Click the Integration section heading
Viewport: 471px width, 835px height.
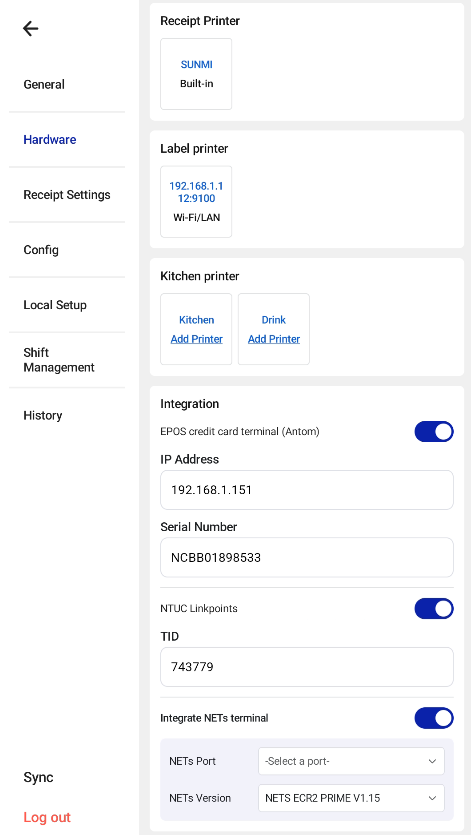(x=190, y=404)
